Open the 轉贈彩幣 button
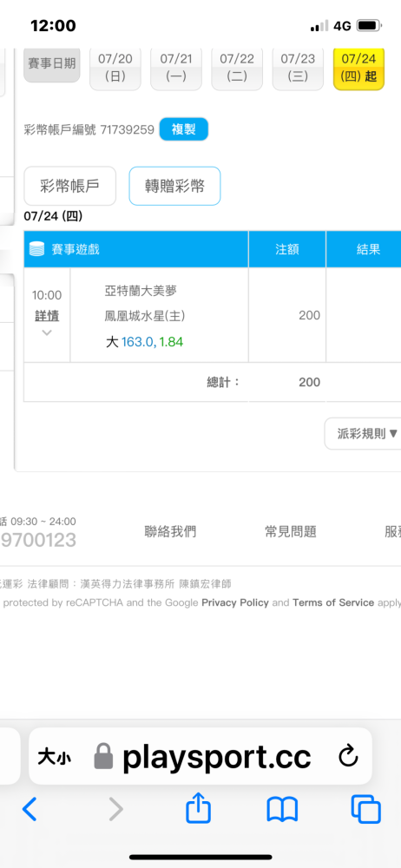 click(x=175, y=186)
